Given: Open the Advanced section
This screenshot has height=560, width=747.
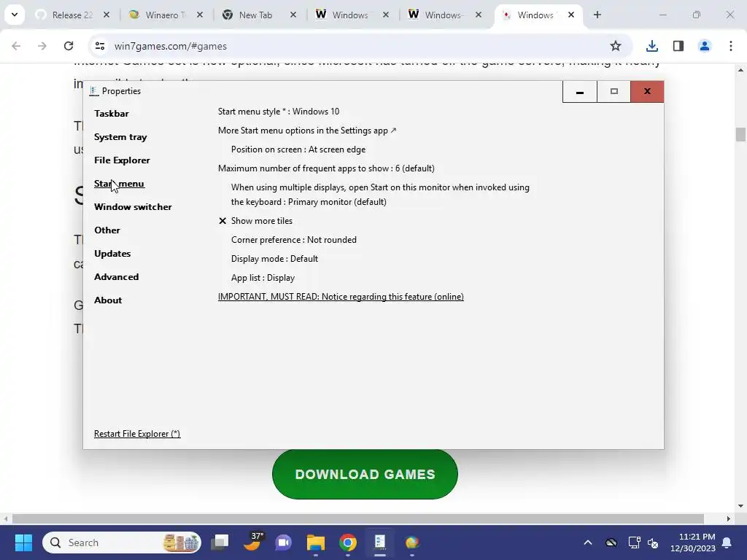Looking at the screenshot, I should point(116,276).
